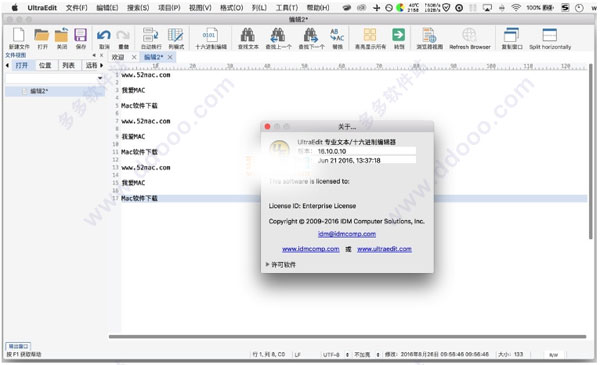The width and height of the screenshot is (600, 365).
Task: Open the 工具(T) menu
Action: click(x=287, y=8)
